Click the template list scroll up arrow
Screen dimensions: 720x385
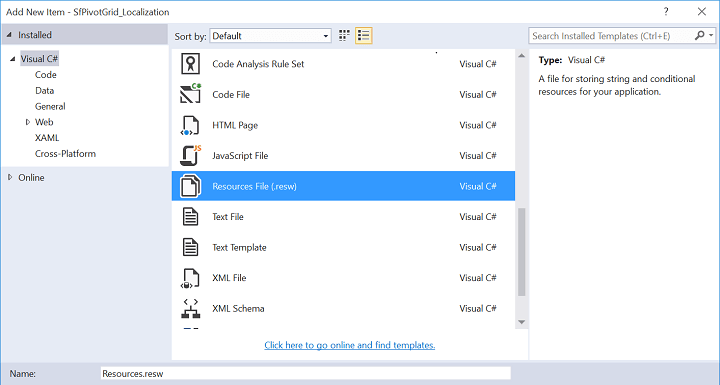521,56
